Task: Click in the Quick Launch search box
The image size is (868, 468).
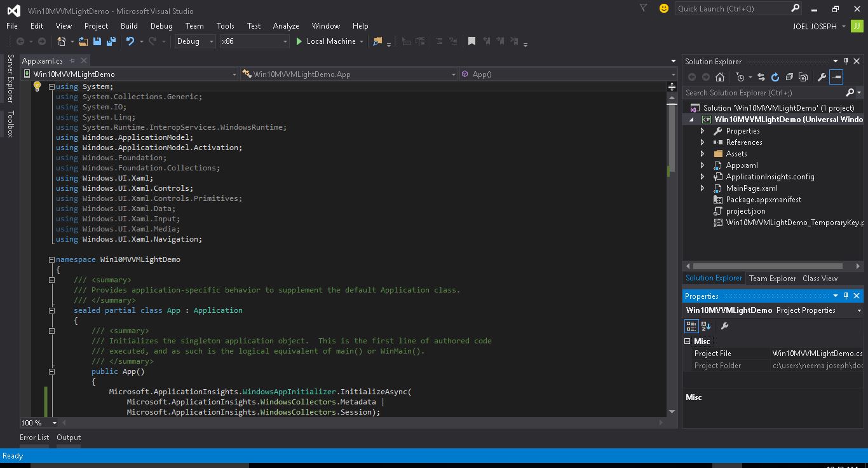Action: [x=732, y=8]
